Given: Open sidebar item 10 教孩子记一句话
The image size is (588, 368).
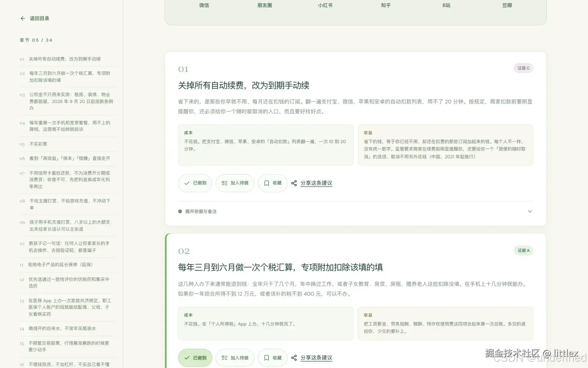Looking at the screenshot, I should [x=68, y=247].
